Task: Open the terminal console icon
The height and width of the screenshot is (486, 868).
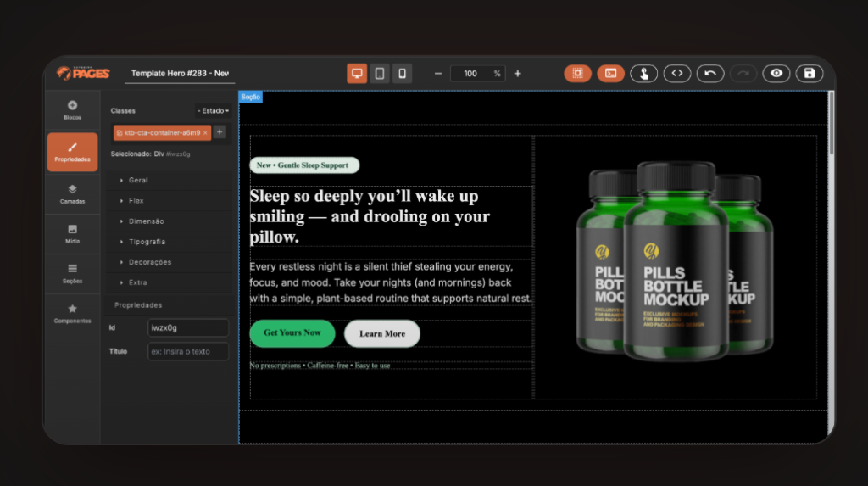Action: tap(610, 74)
